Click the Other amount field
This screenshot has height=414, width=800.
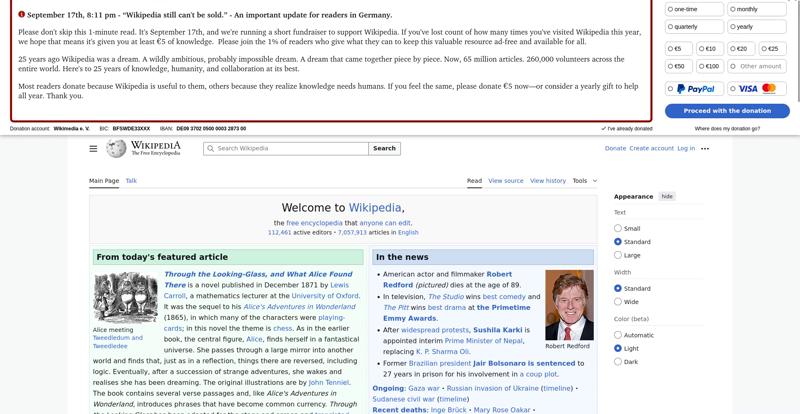point(757,66)
